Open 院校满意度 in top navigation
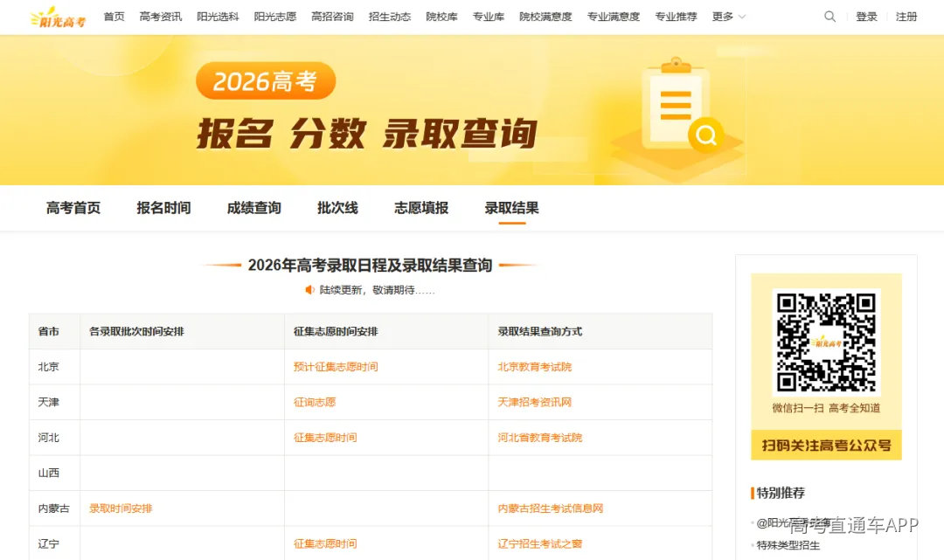944x560 pixels. [545, 17]
